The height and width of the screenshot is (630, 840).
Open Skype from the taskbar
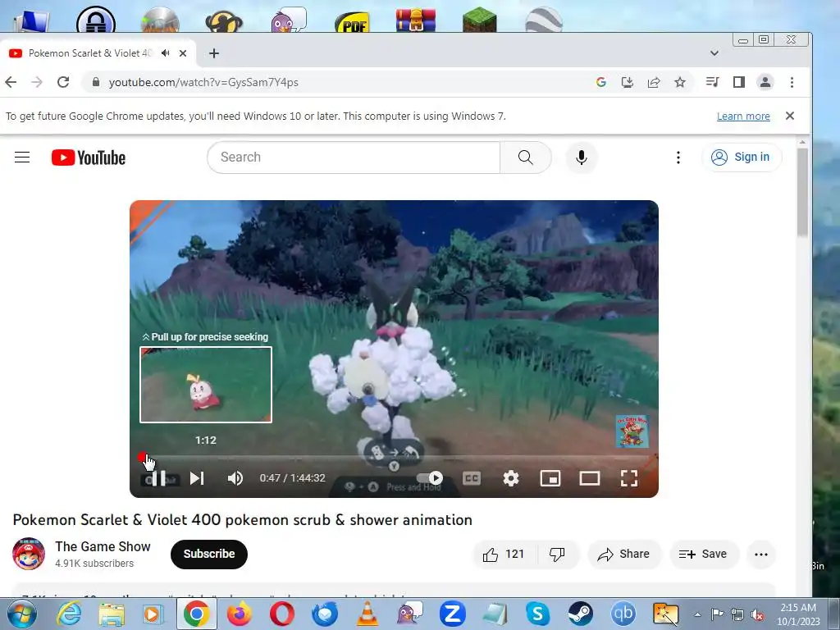tap(537, 614)
